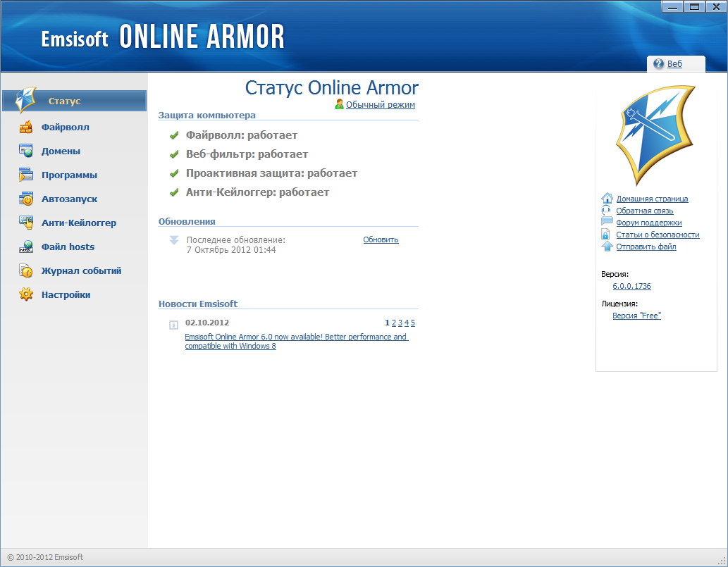The image size is (728, 567).
Task: Go to news page 4
Action: pos(406,323)
